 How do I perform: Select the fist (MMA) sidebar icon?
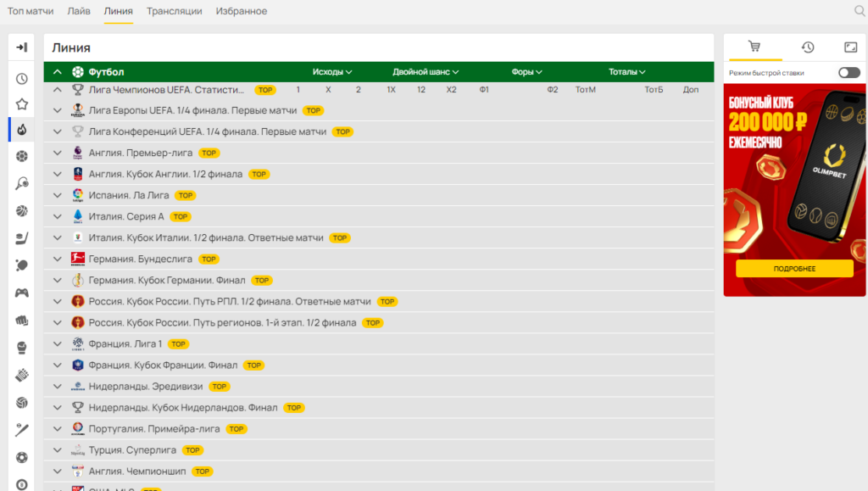tap(21, 321)
